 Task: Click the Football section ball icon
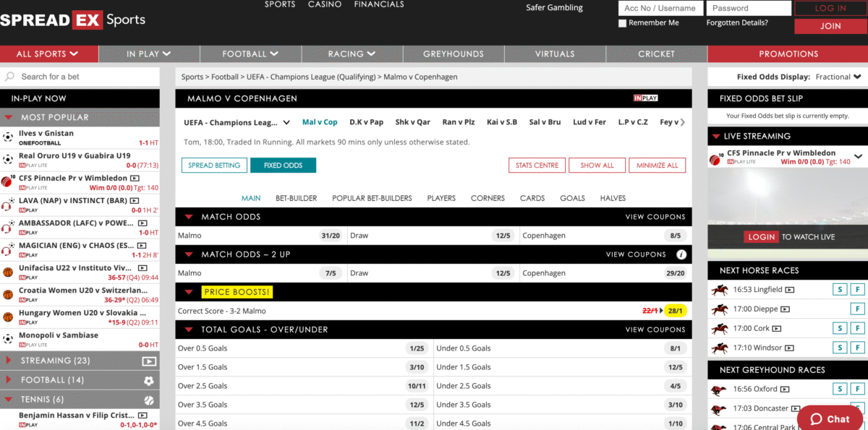149,380
